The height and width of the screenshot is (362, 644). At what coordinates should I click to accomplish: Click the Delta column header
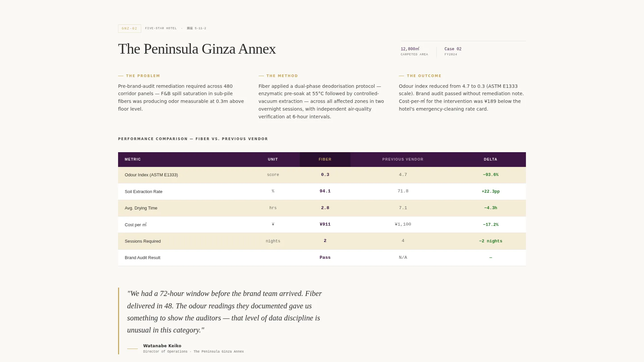click(x=490, y=160)
